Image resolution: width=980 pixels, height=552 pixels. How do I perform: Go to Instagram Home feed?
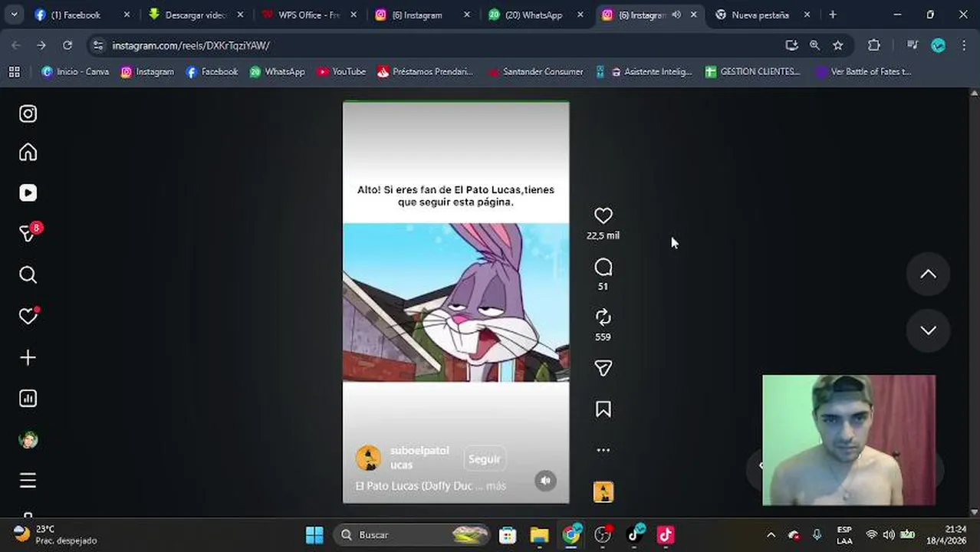(28, 153)
